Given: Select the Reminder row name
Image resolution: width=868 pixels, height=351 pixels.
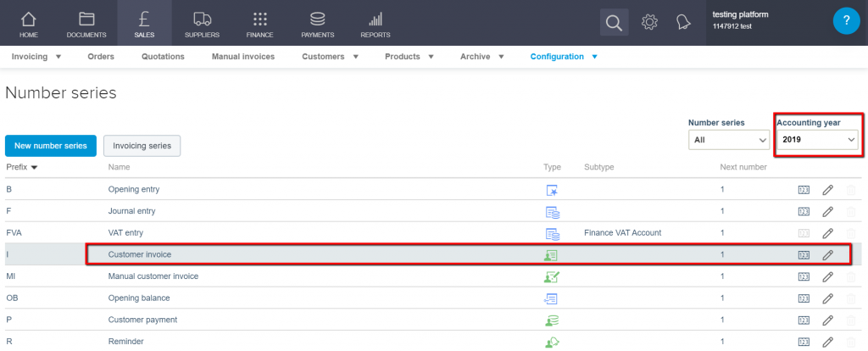Looking at the screenshot, I should click(x=124, y=343).
